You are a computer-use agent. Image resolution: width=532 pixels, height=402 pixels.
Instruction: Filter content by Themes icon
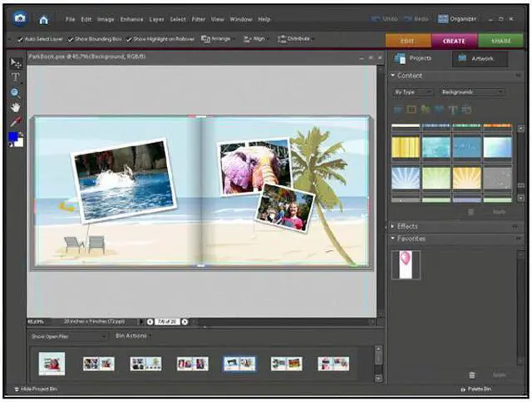[x=467, y=110]
